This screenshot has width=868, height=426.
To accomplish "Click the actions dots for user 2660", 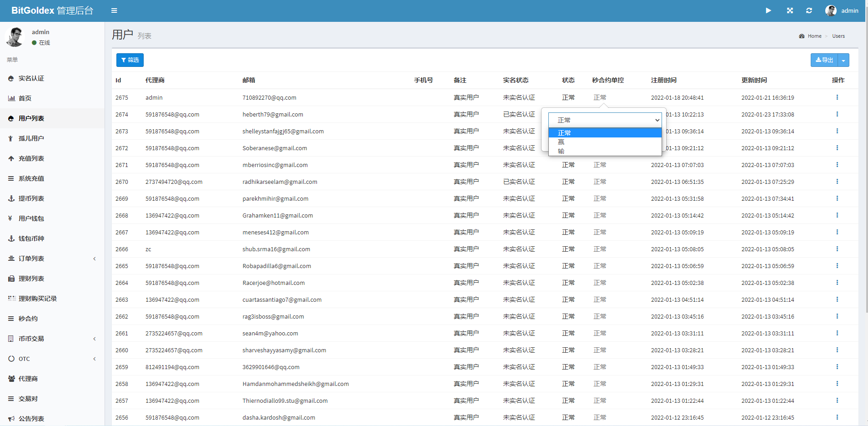I will pyautogui.click(x=837, y=350).
